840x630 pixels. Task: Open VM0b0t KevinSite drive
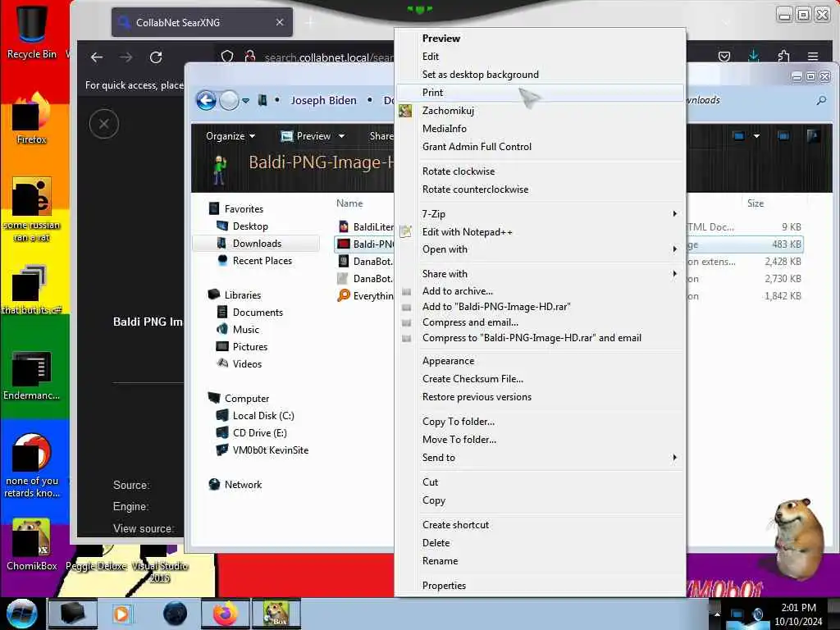[270, 450]
